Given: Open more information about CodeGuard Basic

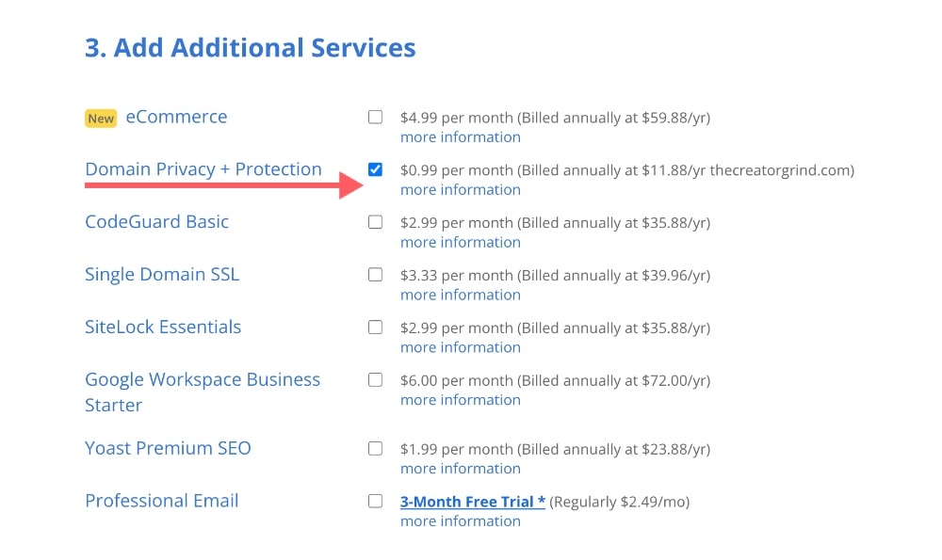Looking at the screenshot, I should [x=460, y=242].
